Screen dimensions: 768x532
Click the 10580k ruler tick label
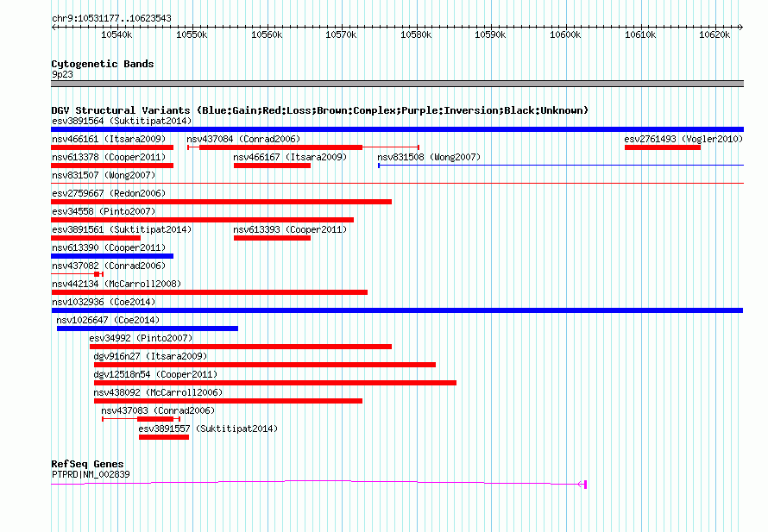point(416,34)
